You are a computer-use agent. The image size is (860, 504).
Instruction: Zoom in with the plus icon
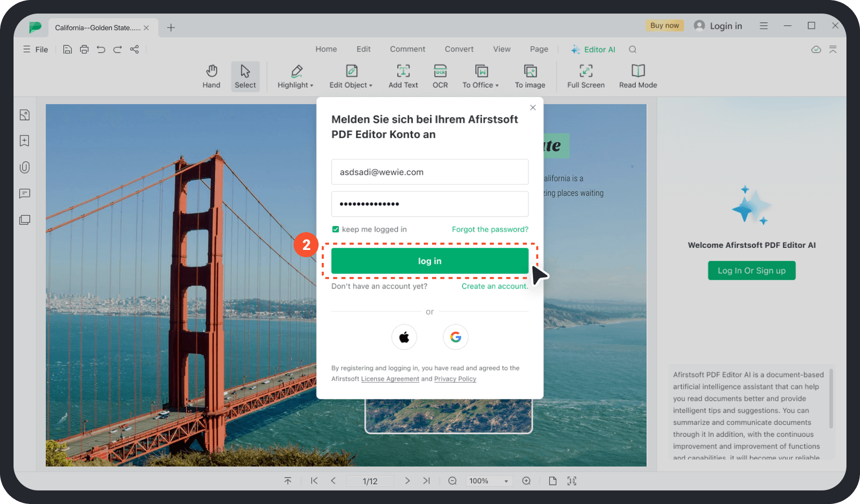[526, 481]
